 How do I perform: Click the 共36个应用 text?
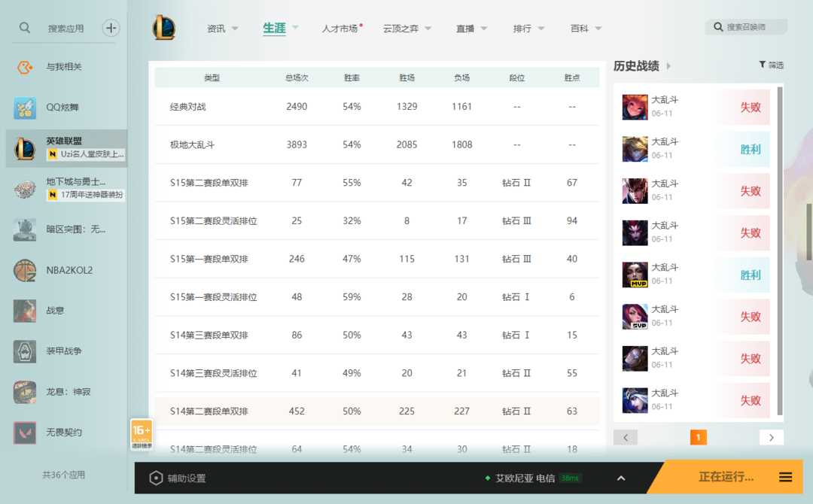64,475
